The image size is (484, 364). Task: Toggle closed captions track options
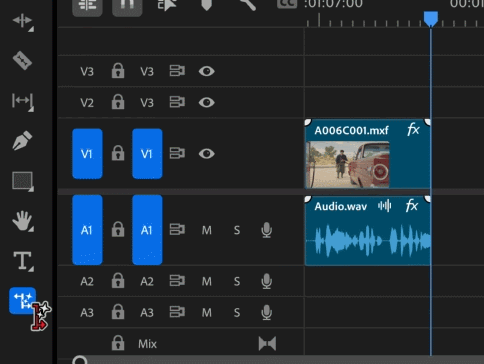[x=287, y=4]
